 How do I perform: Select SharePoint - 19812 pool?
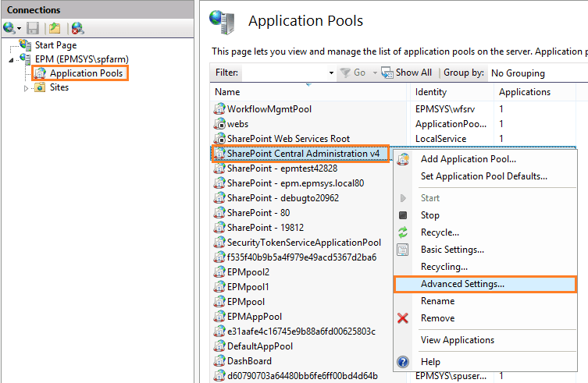[x=265, y=228]
